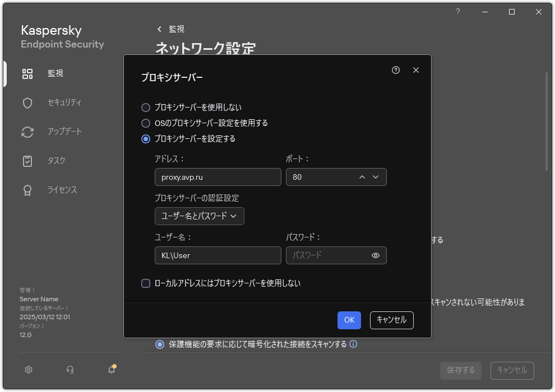This screenshot has height=392, width=555.
Task: Open タスク (Tasks) via its sidebar icon
Action: [x=27, y=161]
